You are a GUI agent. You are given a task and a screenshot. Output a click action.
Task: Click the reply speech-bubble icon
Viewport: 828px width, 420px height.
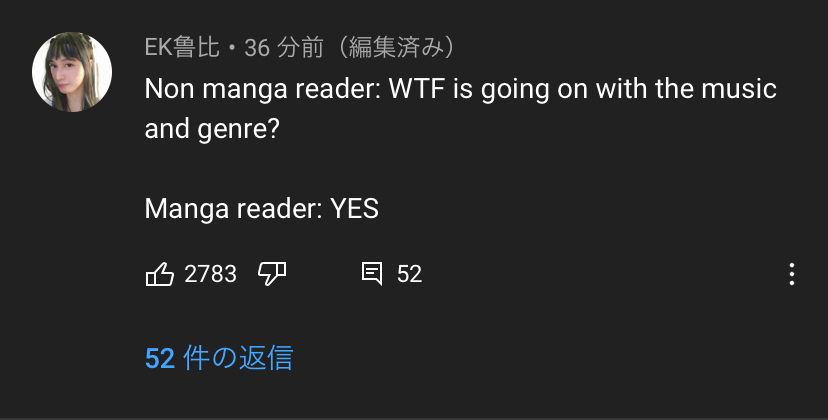pos(372,274)
